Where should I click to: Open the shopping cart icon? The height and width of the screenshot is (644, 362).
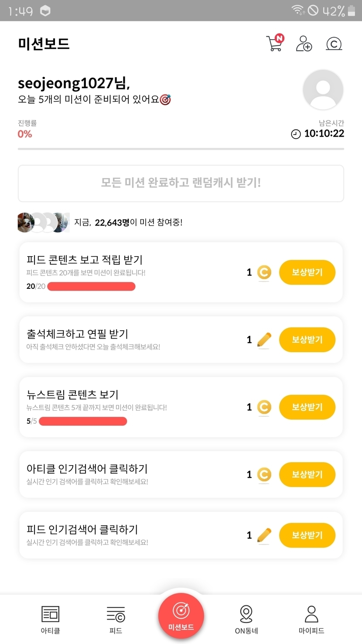[275, 44]
